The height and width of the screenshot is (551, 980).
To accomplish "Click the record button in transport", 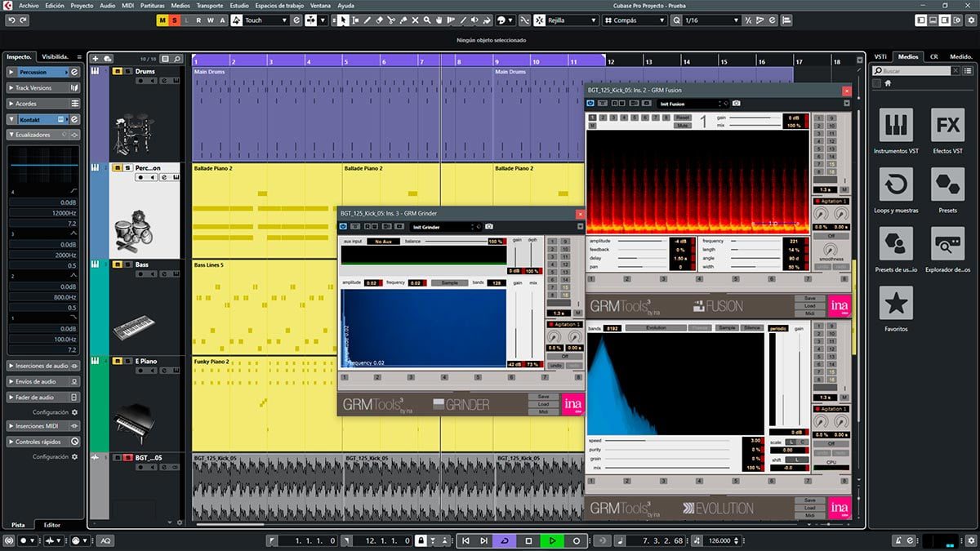I will click(577, 540).
